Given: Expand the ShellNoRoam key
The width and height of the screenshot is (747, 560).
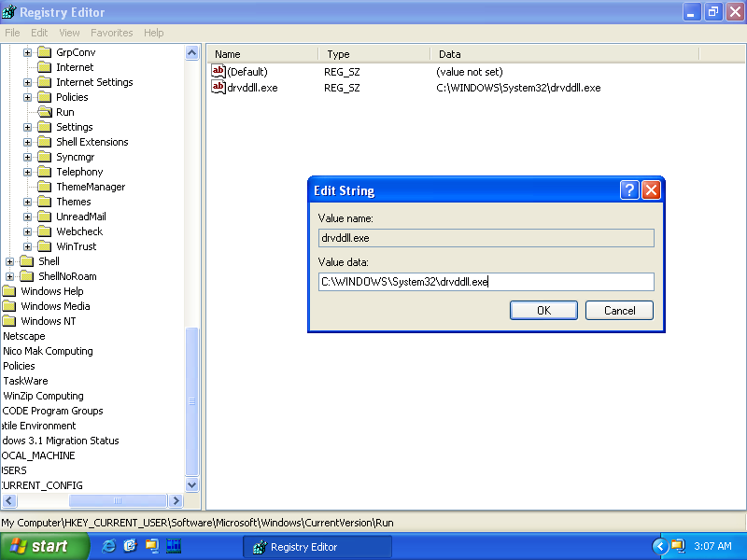Looking at the screenshot, I should coord(9,276).
